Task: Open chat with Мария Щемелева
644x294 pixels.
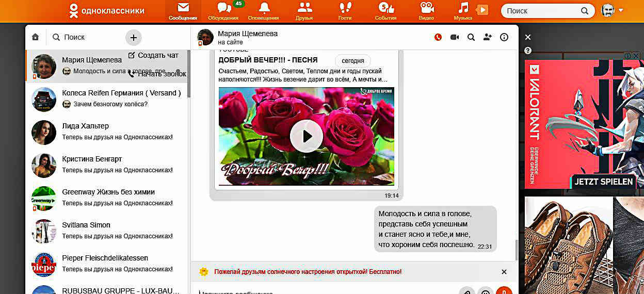Action: pyautogui.click(x=107, y=66)
